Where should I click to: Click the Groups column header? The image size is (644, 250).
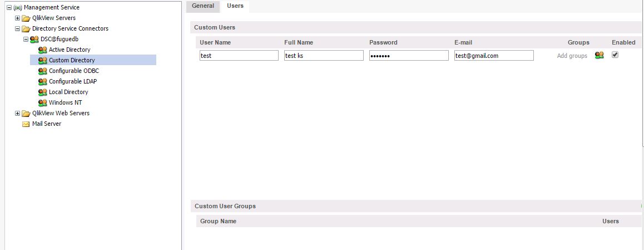578,42
